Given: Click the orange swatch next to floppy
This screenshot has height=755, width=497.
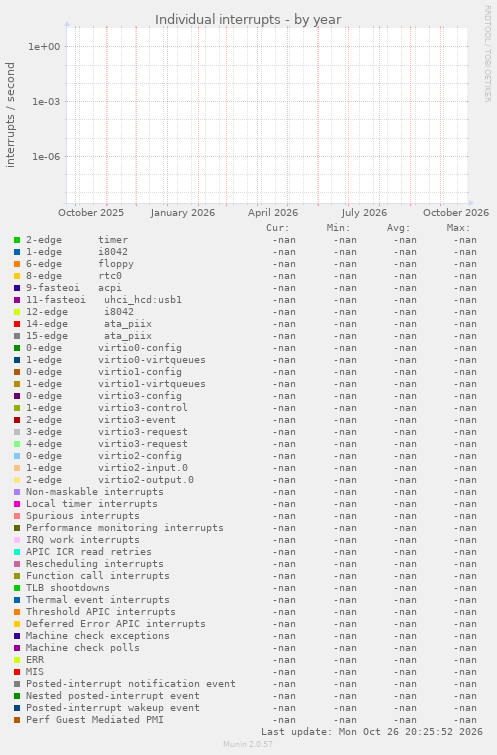Looking at the screenshot, I should pyautogui.click(x=17, y=264).
